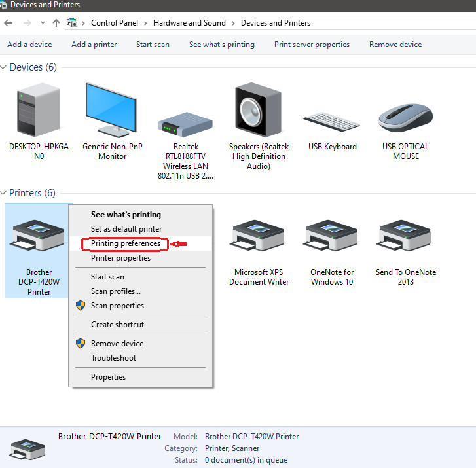Click the Printers (6) group heading
The height and width of the screenshot is (468, 476).
(32, 192)
